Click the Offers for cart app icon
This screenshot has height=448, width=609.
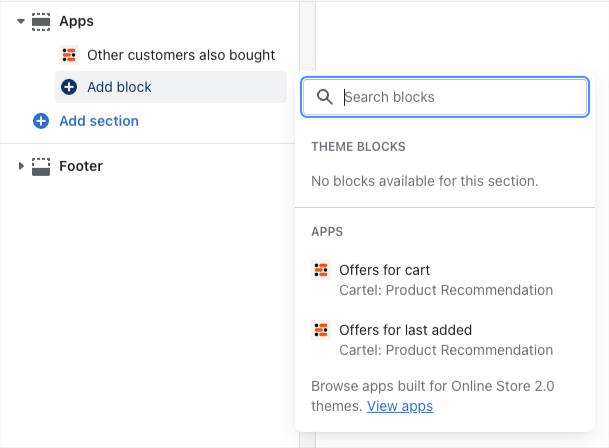(x=321, y=270)
